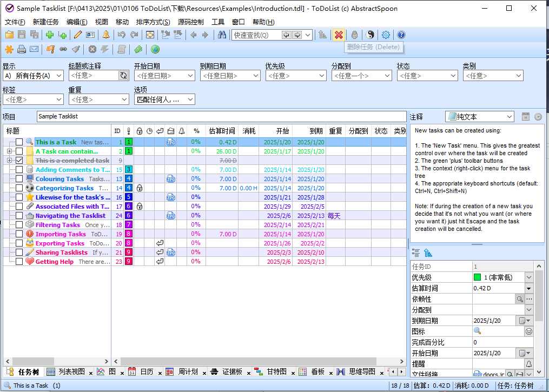This screenshot has width=549, height=392.
Task: Click the spellcheck icon on the toolbar
Action: click(x=76, y=49)
